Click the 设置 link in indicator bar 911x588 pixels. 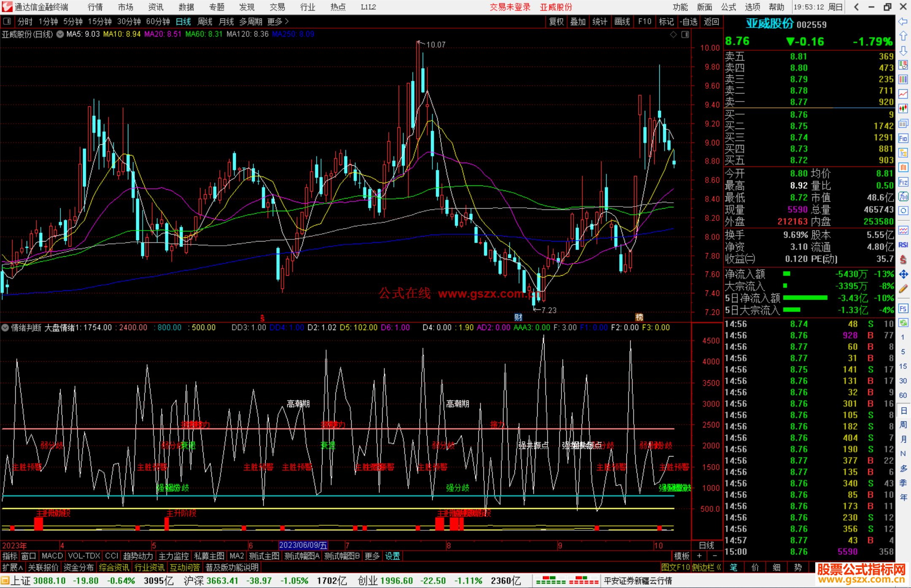pyautogui.click(x=392, y=556)
